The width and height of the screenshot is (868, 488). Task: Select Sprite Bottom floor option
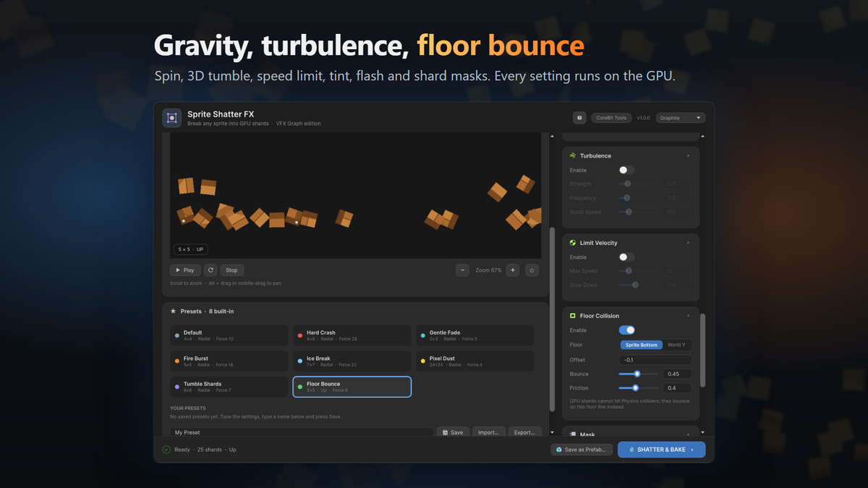[x=642, y=345]
